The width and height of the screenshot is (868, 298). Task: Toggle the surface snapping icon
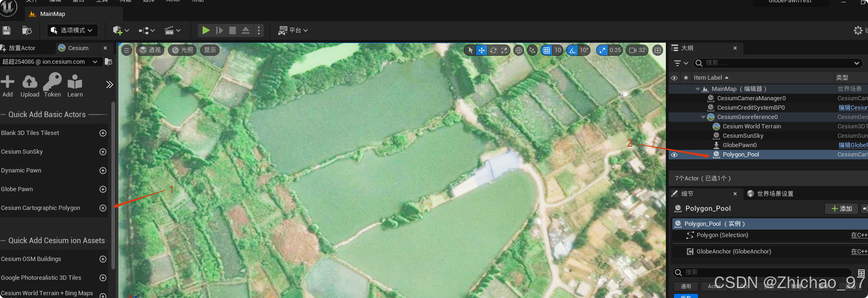pyautogui.click(x=532, y=50)
